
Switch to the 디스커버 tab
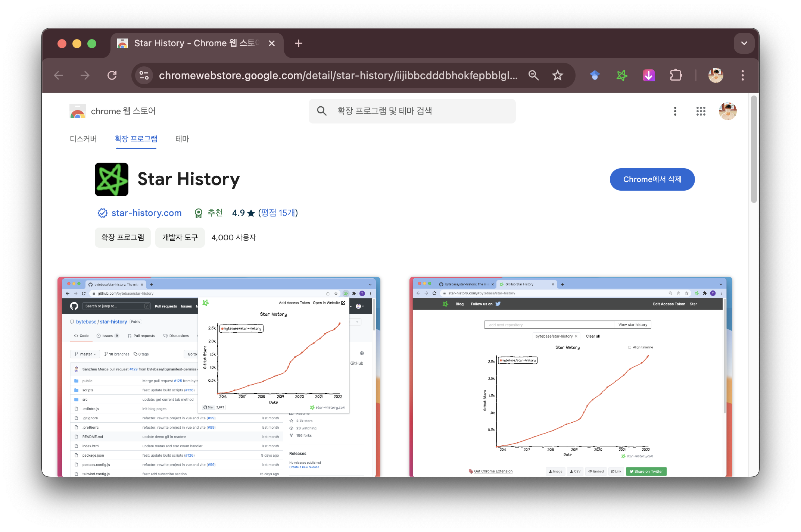83,139
